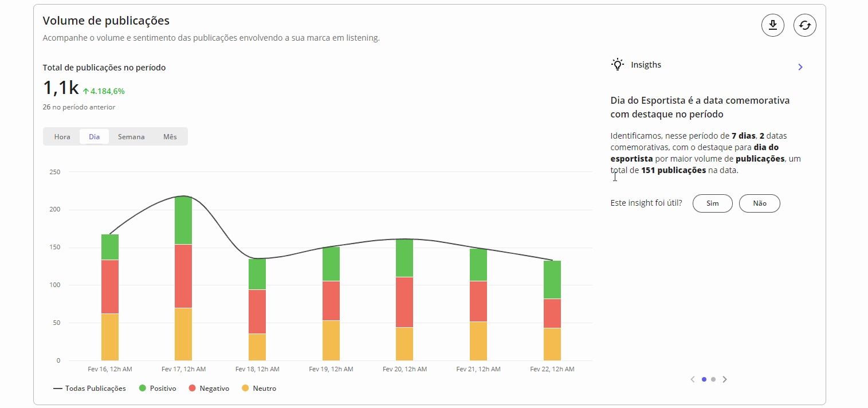Screen dimensions: 868x408
Task: Switch to Hora time granularity
Action: (x=62, y=137)
